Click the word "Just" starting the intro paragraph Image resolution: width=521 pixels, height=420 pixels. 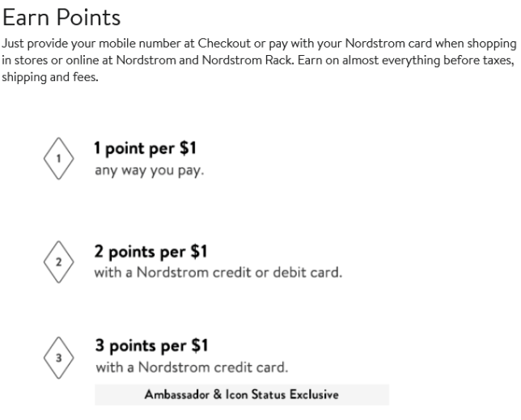[x=14, y=43]
